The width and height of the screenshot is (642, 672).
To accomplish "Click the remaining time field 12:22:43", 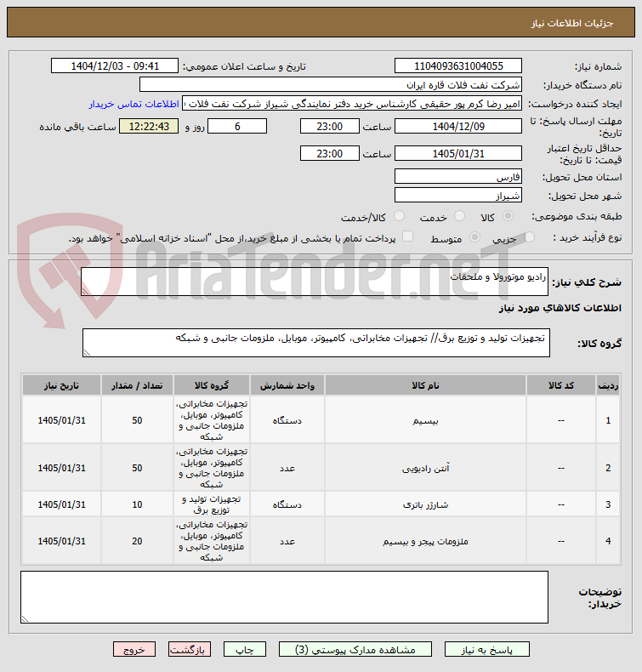I will click(x=149, y=127).
